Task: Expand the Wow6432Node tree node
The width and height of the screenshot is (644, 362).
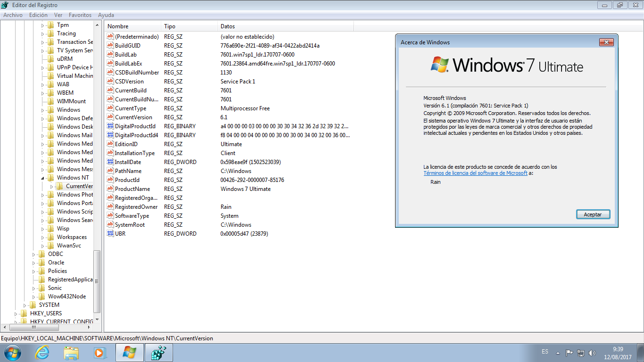Action: [x=33, y=296]
